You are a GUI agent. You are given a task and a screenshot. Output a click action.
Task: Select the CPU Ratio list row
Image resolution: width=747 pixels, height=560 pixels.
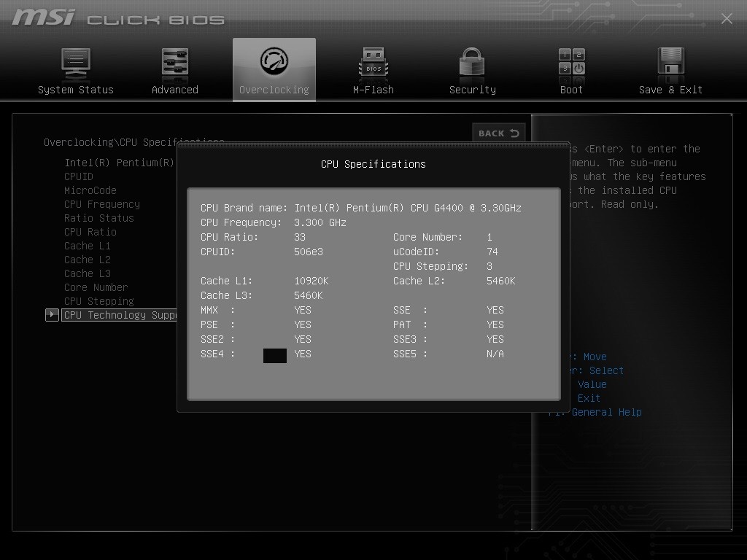pyautogui.click(x=90, y=231)
